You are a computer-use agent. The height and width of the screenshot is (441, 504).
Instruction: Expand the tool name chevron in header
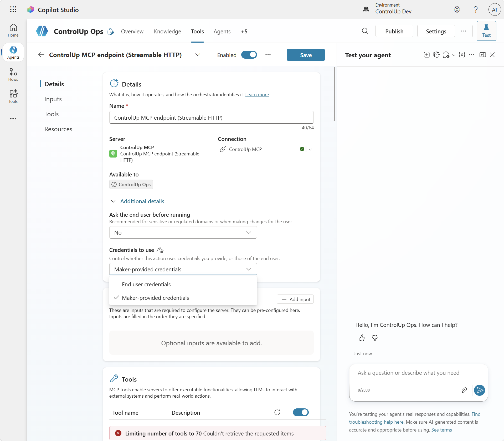[x=198, y=55]
